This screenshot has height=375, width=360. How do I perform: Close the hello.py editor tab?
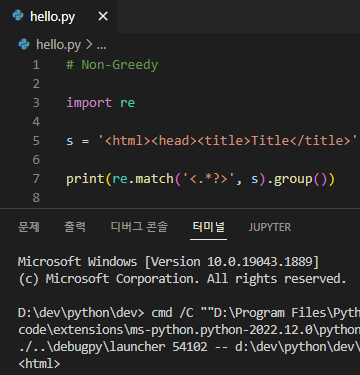point(103,16)
